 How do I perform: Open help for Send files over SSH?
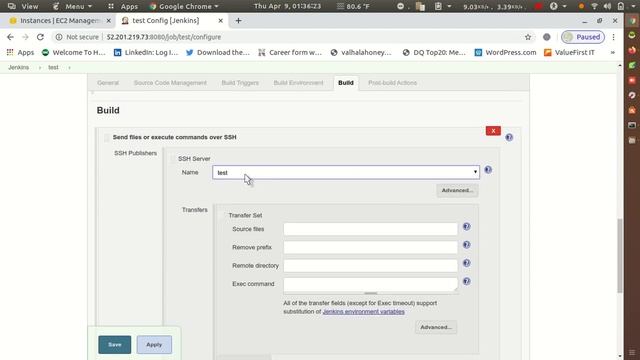coord(509,137)
